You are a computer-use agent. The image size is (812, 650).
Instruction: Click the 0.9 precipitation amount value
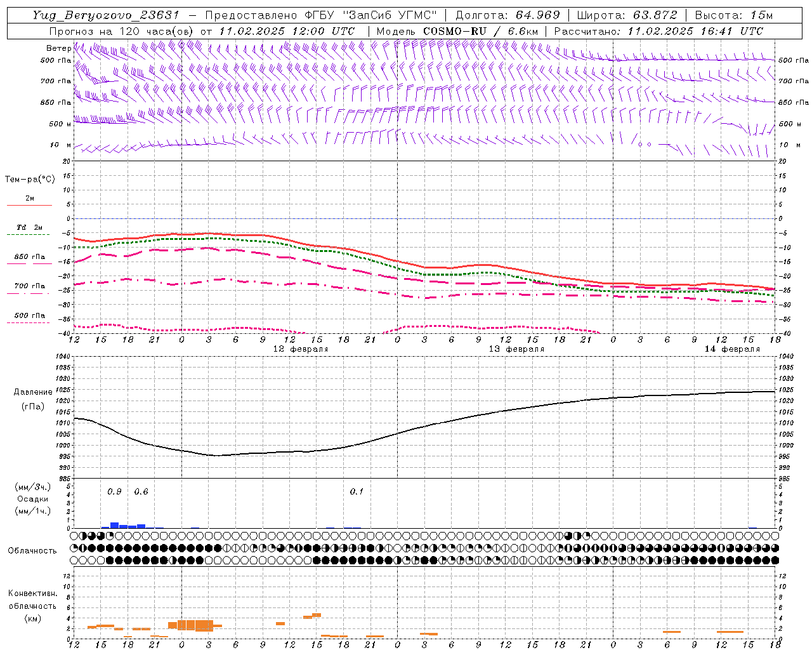pos(114,492)
